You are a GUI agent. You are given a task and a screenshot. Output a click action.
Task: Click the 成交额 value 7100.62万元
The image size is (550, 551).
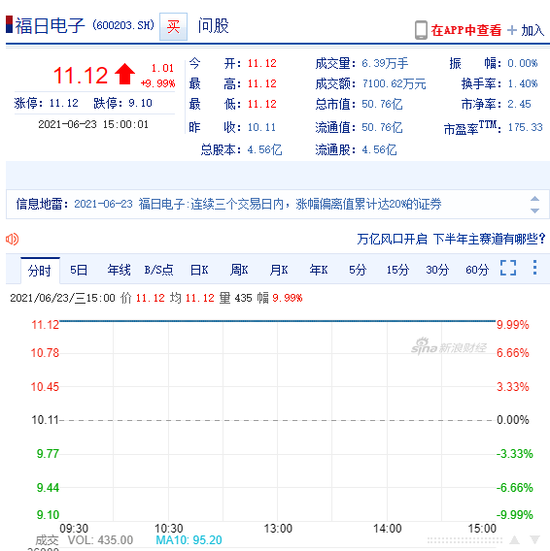tap(394, 84)
